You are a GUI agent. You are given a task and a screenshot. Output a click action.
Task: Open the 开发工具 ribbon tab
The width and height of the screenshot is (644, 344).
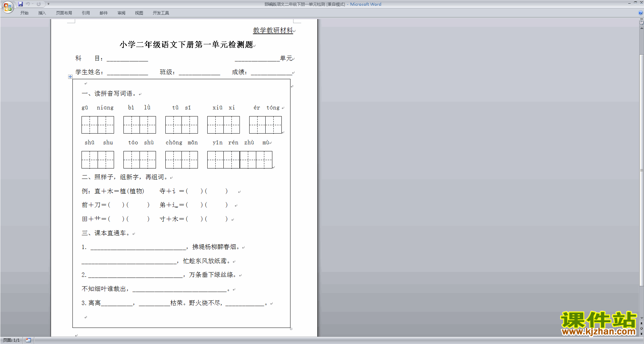click(161, 13)
